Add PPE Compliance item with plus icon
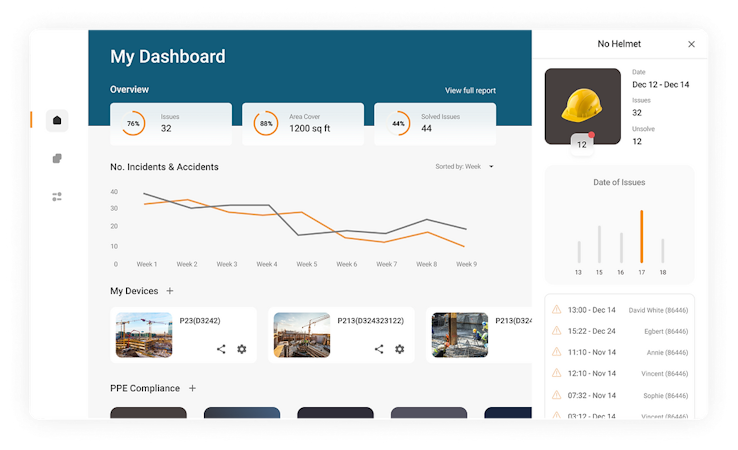This screenshot has width=738, height=450. (x=193, y=388)
